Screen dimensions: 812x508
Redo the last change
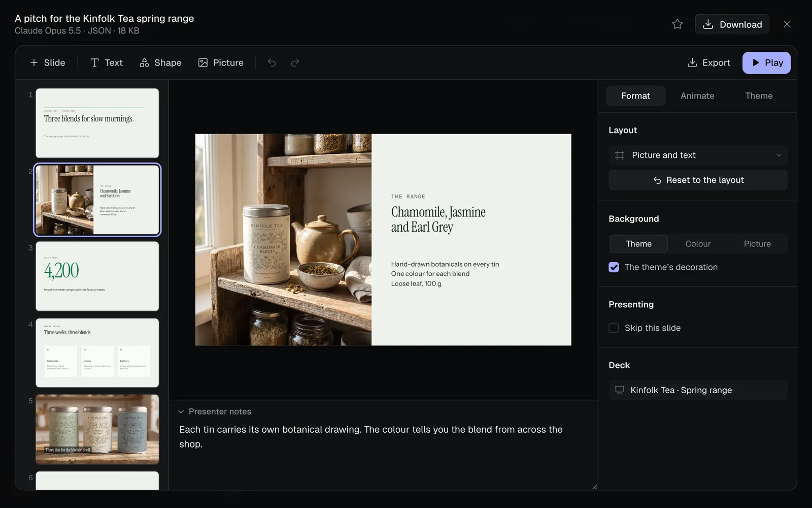tap(295, 62)
